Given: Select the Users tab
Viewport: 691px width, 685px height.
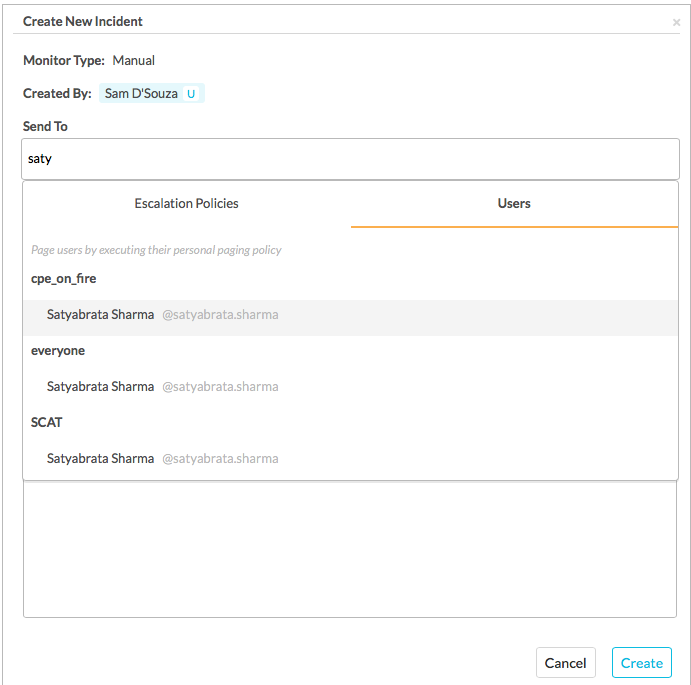Looking at the screenshot, I should (x=514, y=204).
